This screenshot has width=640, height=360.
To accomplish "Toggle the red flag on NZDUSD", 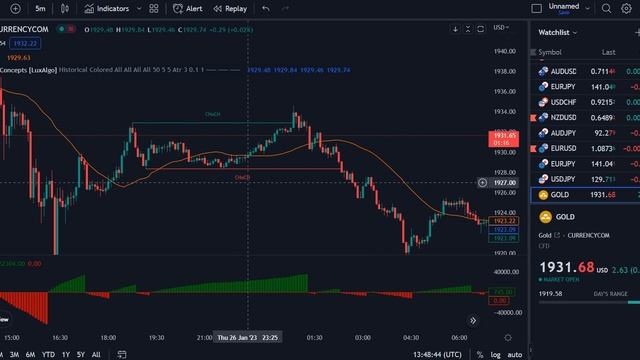I will click(533, 118).
